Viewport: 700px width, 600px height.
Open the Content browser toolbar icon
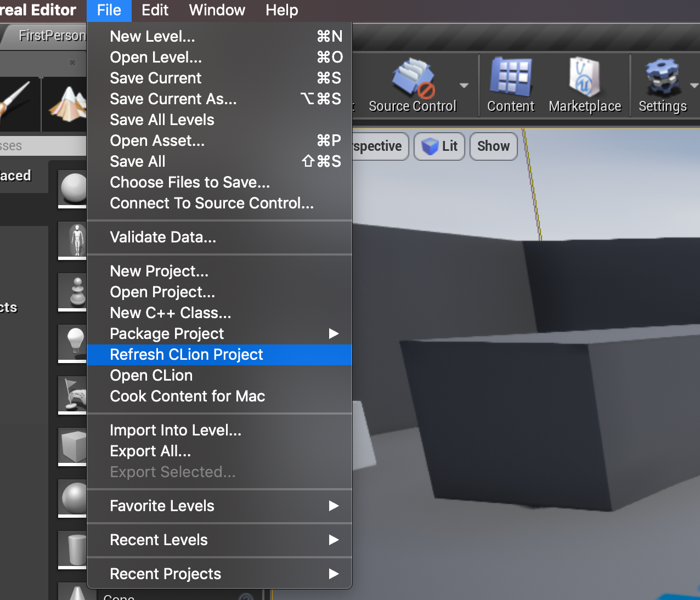click(511, 86)
